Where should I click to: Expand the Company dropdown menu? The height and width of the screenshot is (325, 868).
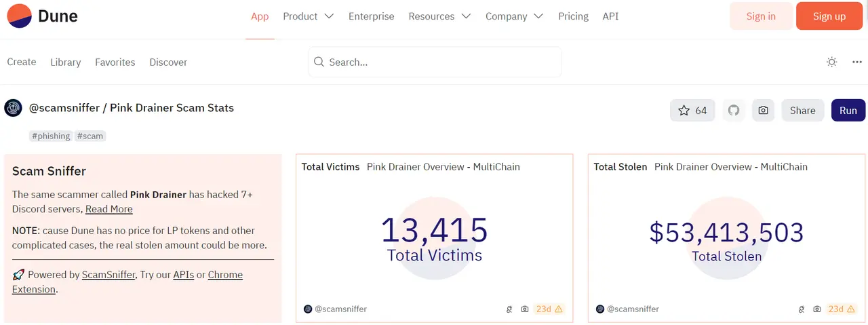click(514, 16)
